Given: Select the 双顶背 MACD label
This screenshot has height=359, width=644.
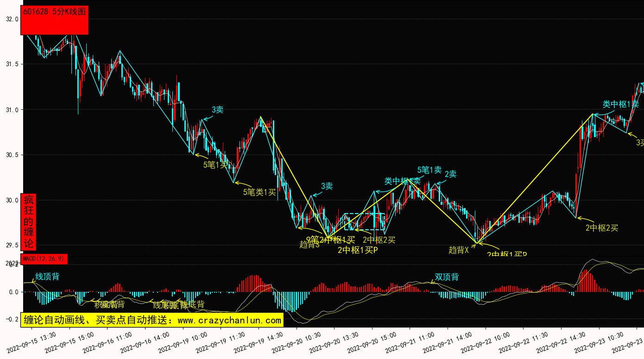Looking at the screenshot, I should coord(447,277).
